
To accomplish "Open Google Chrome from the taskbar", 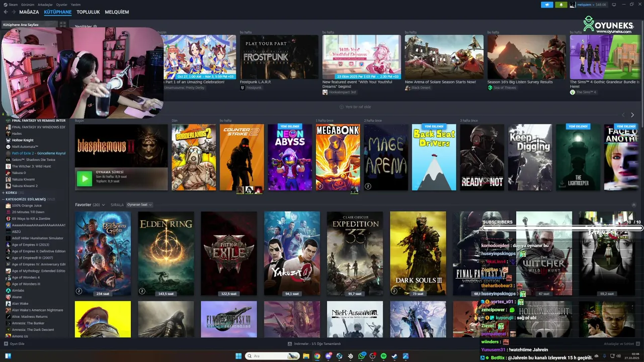I will click(x=317, y=356).
